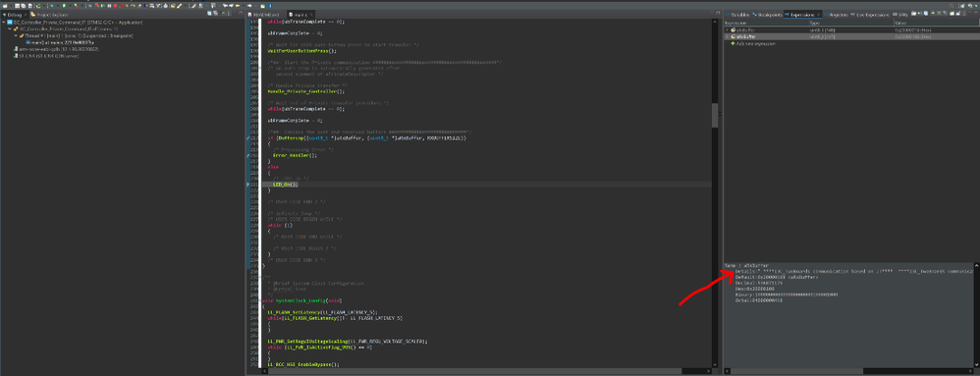Expand the aRxBuffer expression row
Screen dimensions: 980x376
(x=727, y=37)
